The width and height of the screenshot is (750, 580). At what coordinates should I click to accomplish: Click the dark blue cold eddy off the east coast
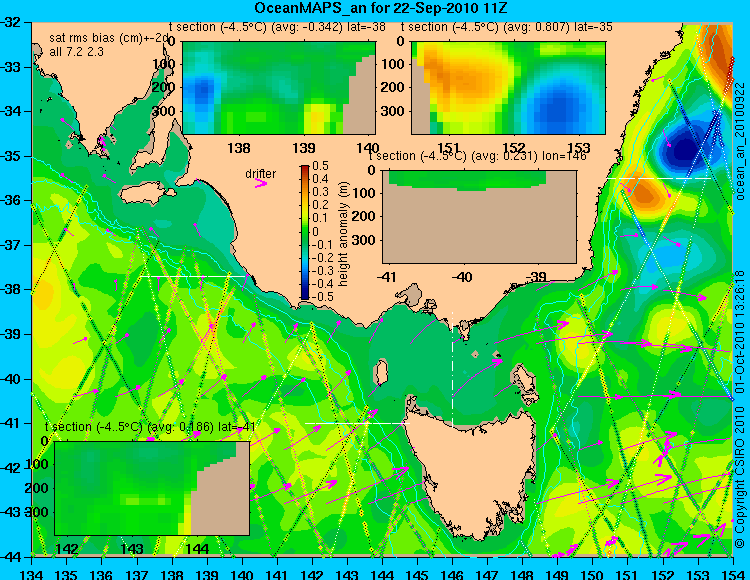pyautogui.click(x=684, y=149)
